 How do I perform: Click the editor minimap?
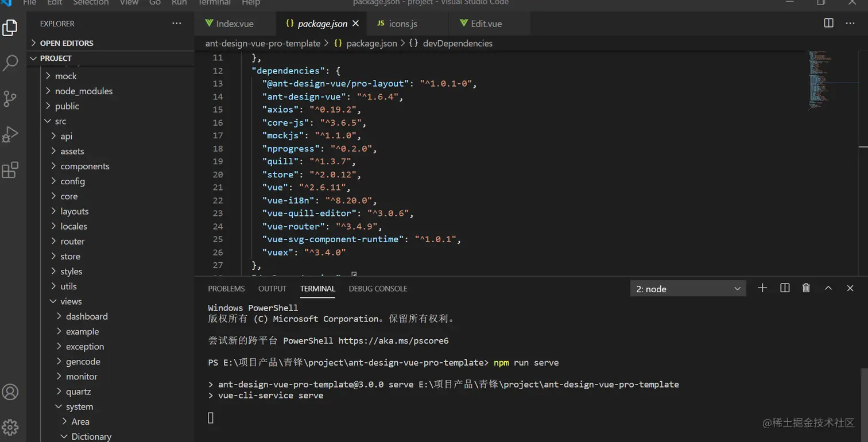tap(834, 80)
